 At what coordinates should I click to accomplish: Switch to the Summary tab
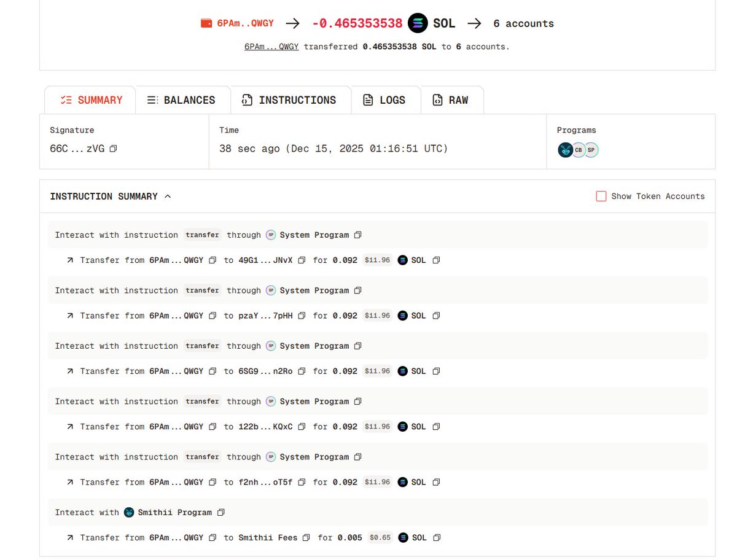(91, 100)
